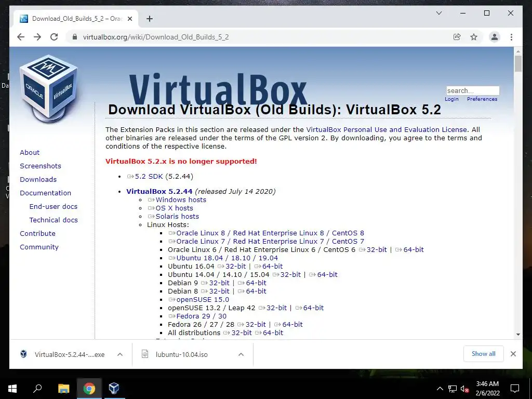Open End-user docs in the sidebar
Screen dimensions: 532x399
click(54, 206)
